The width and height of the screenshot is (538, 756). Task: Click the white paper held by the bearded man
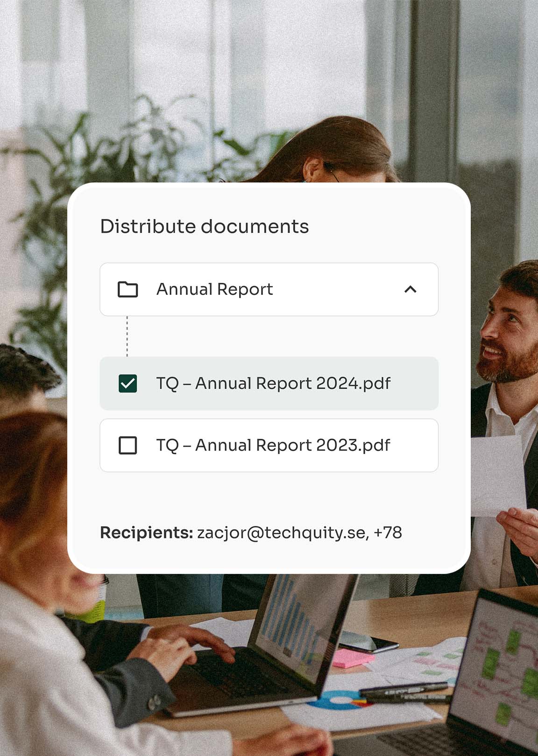coord(497,476)
